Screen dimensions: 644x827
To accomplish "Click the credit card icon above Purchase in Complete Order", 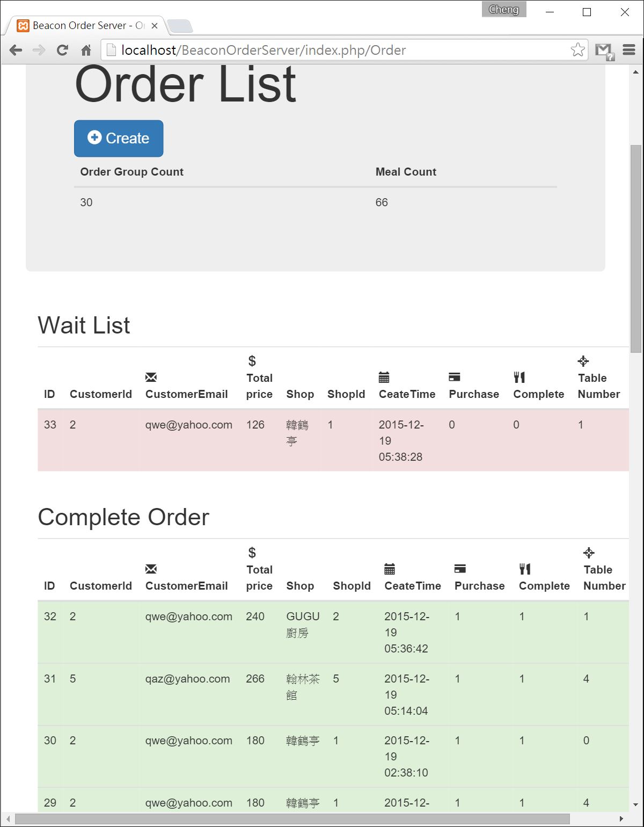I will point(460,569).
